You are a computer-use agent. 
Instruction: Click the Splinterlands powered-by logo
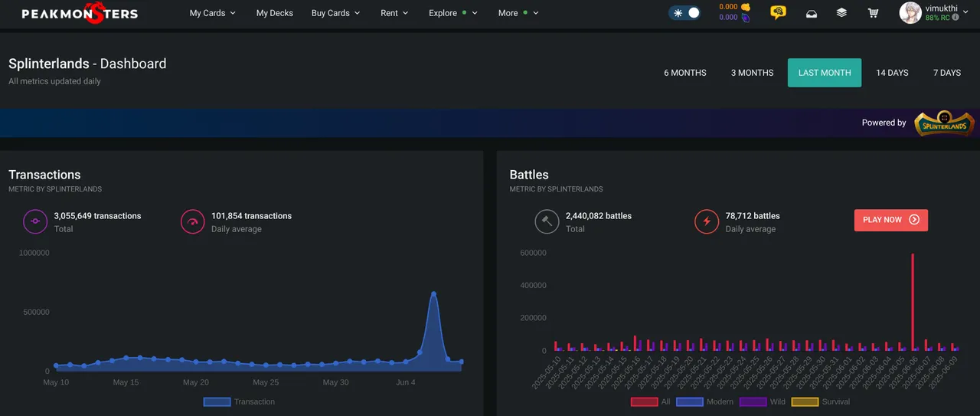point(945,123)
